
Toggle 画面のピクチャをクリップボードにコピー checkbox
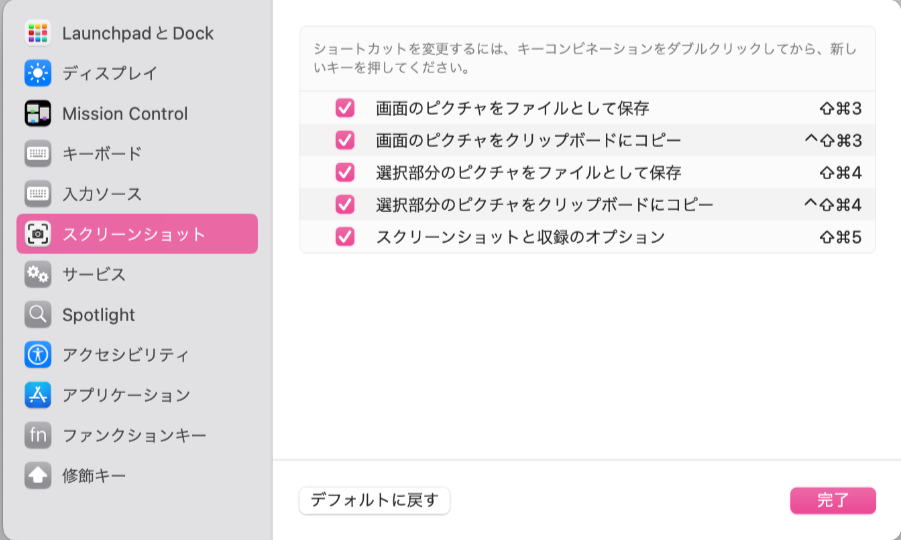coord(345,140)
